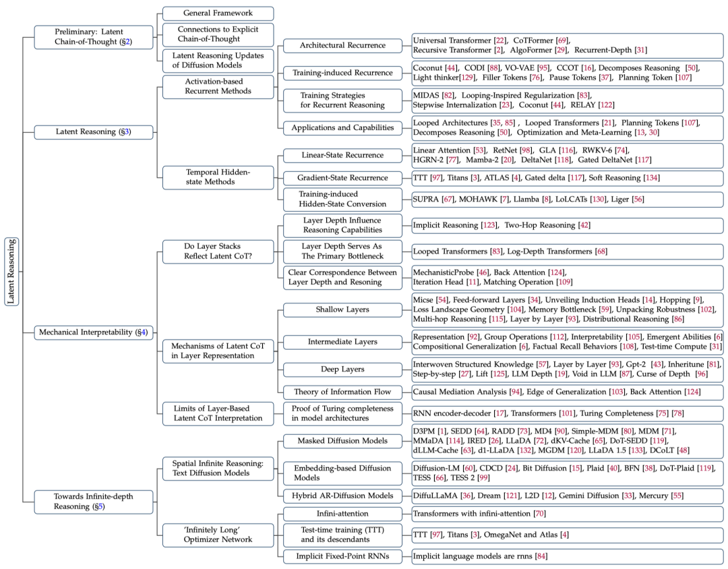Screen dimensions: 728x569
Task: Click the Temporal Hidden-state Methods node
Action: point(218,177)
